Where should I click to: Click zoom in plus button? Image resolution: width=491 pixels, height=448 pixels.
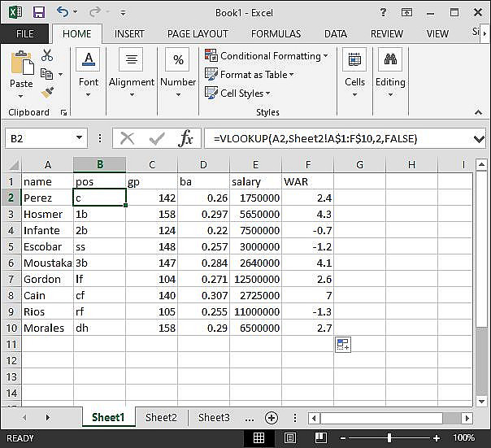pyautogui.click(x=437, y=438)
